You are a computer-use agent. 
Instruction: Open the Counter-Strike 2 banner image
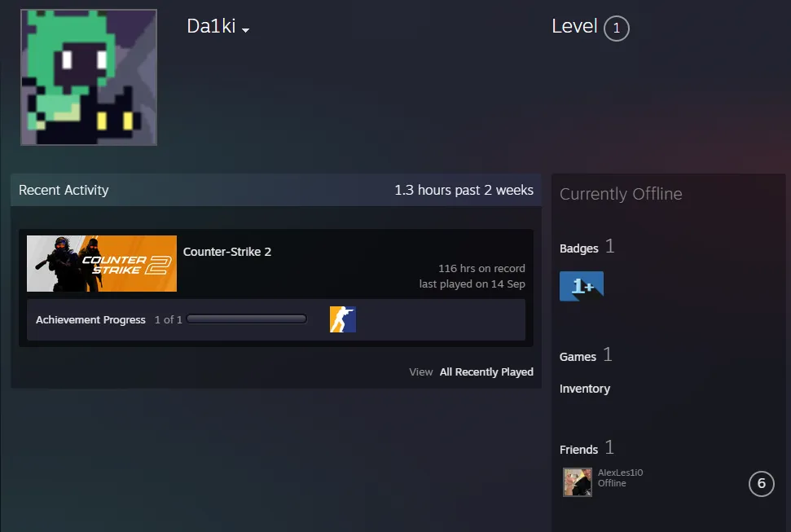tap(102, 263)
